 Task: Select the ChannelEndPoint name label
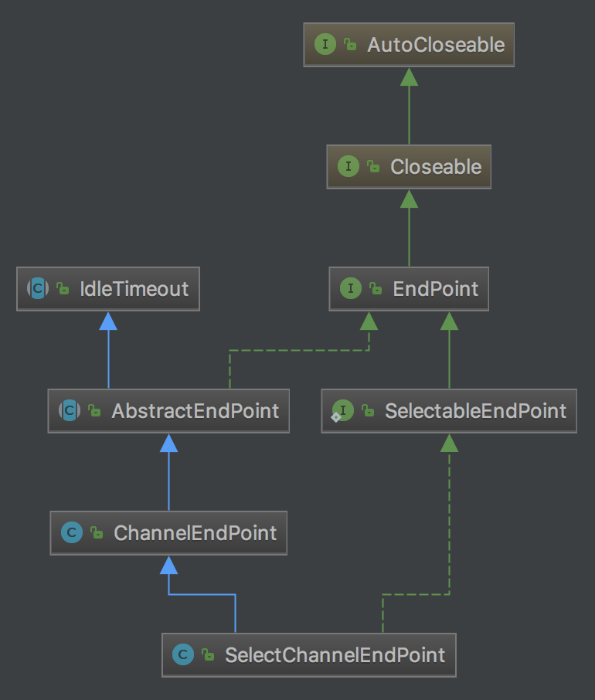pos(195,533)
